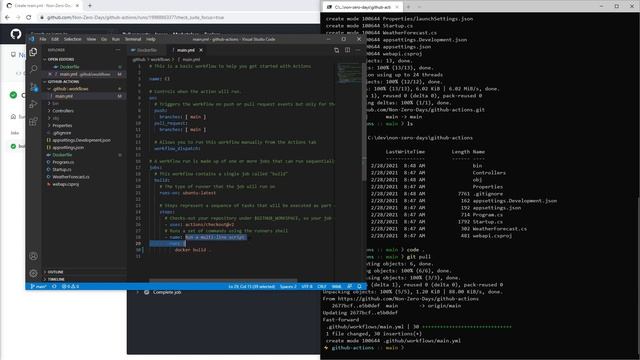Image resolution: width=640 pixels, height=360 pixels.
Task: Synchronize changes from the status bar
Action: coord(54,287)
